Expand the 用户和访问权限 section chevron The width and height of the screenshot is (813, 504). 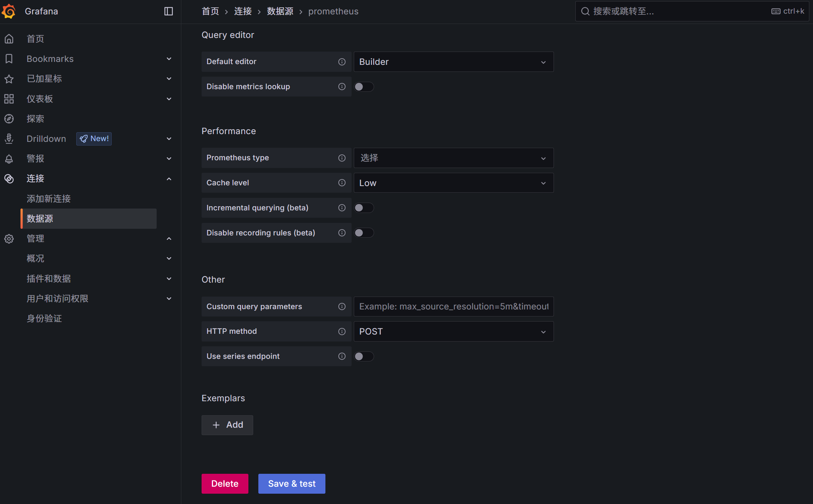pyautogui.click(x=169, y=298)
